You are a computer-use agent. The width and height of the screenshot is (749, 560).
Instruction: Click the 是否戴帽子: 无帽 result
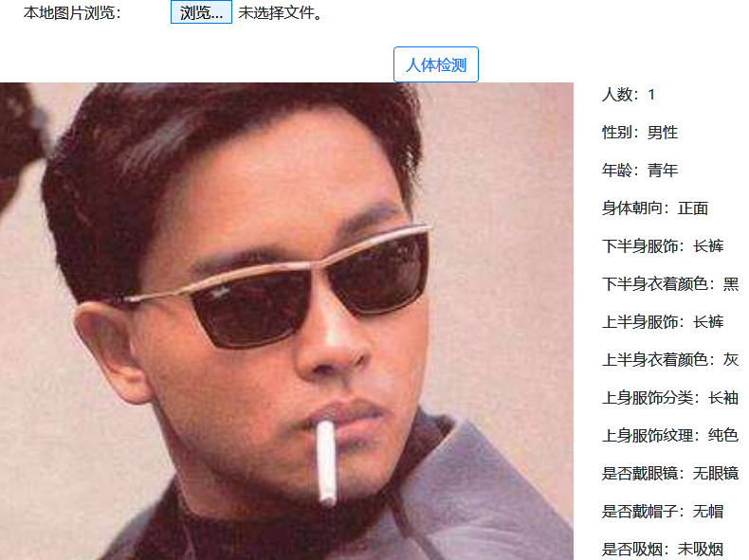[x=663, y=512]
